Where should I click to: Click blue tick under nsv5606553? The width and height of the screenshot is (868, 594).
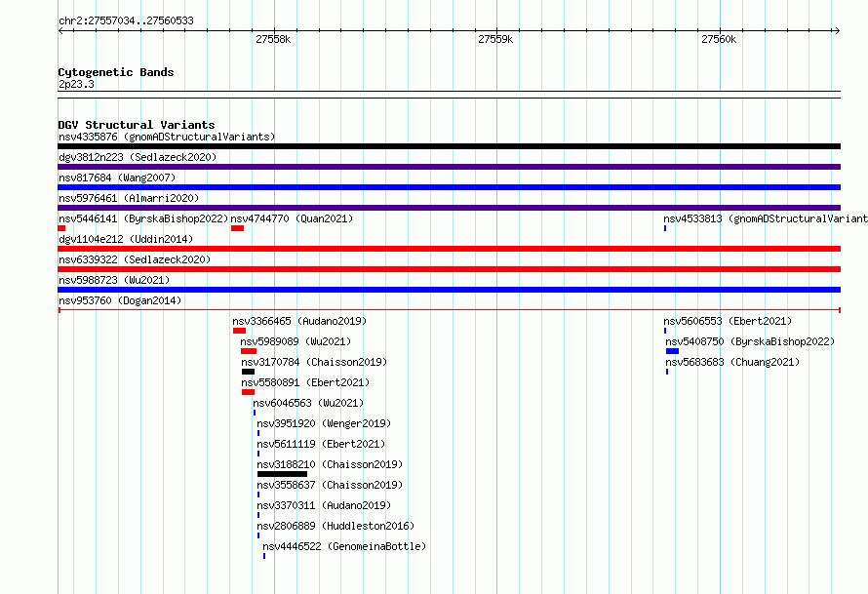tap(665, 331)
